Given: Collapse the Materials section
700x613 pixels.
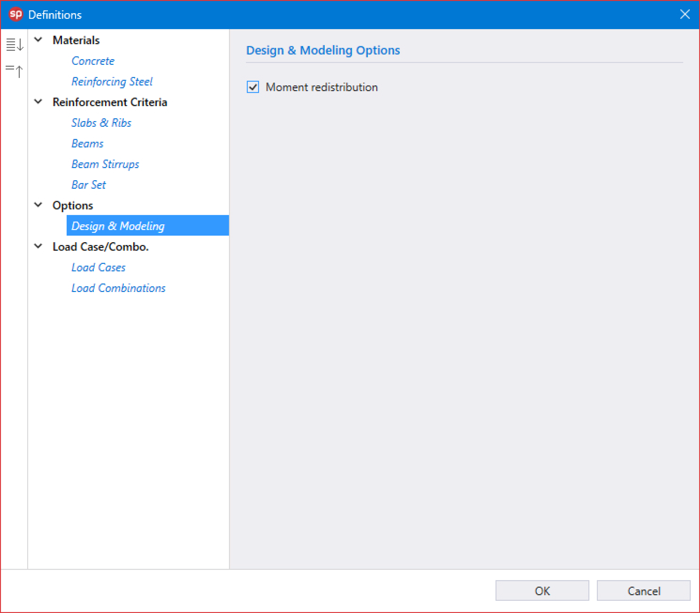Looking at the screenshot, I should [38, 40].
